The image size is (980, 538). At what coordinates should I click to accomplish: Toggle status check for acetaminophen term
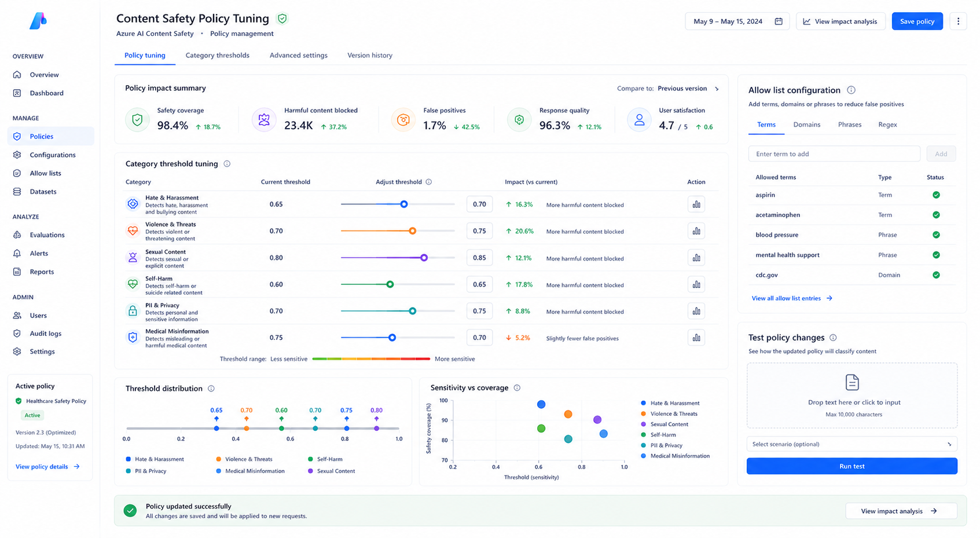point(936,215)
